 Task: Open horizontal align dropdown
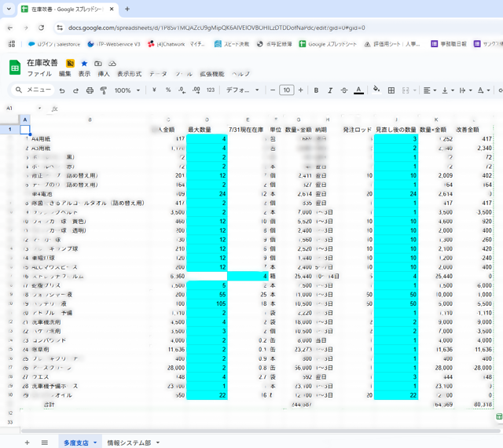tap(430, 90)
